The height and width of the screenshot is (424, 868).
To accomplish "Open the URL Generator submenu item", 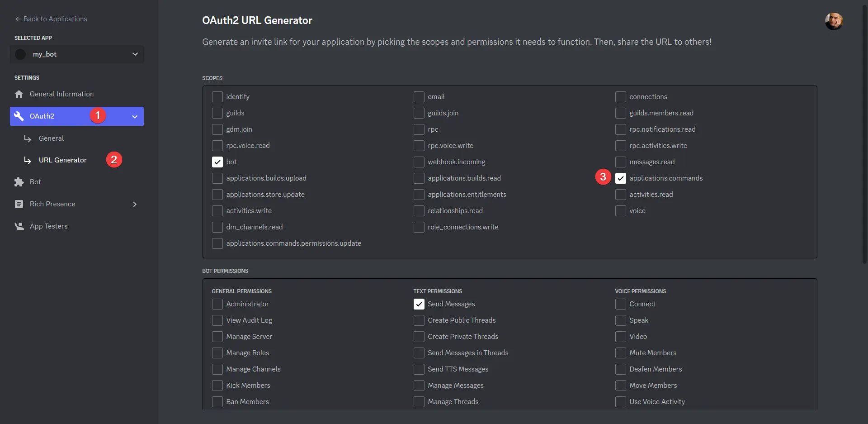I will (x=62, y=160).
